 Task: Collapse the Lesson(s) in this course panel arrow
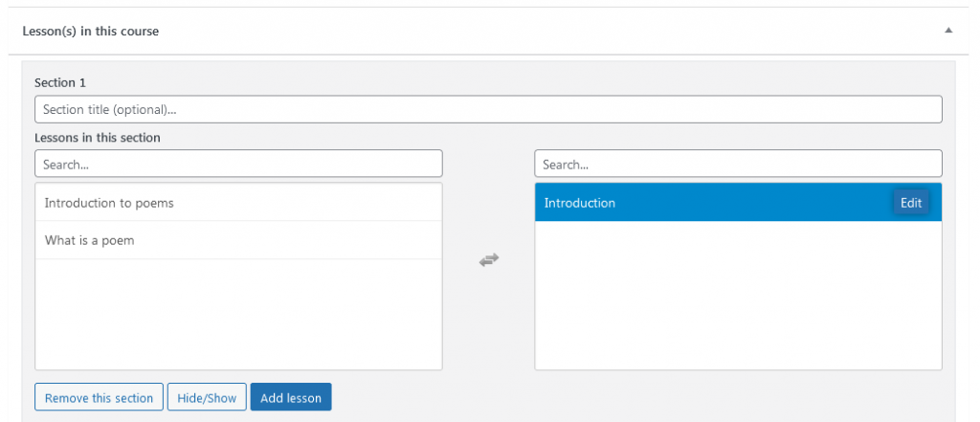pos(948,31)
